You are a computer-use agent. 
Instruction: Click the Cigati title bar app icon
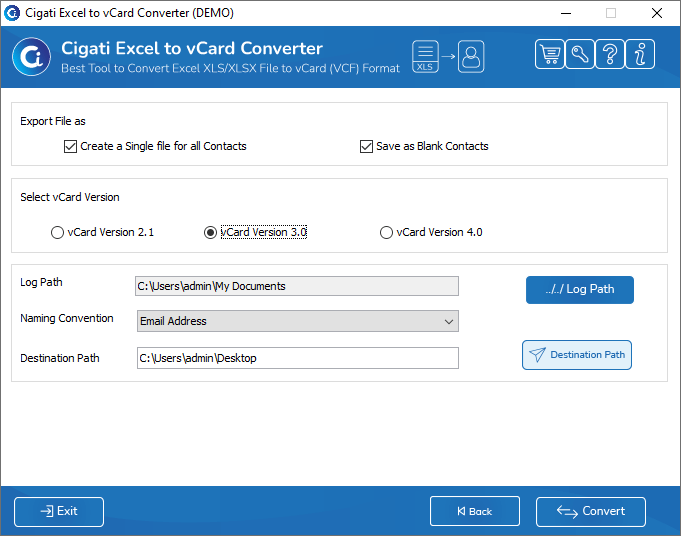click(12, 13)
